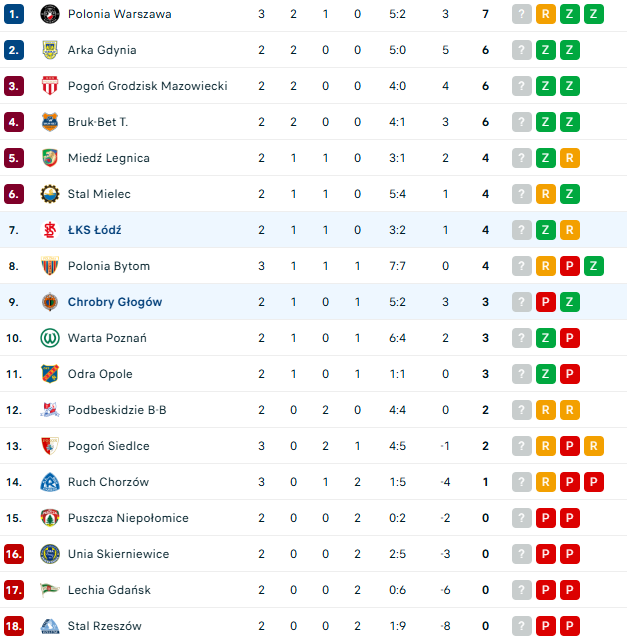This screenshot has width=627, height=642.
Task: Click the Warta Poznań green logo
Action: pos(50,338)
